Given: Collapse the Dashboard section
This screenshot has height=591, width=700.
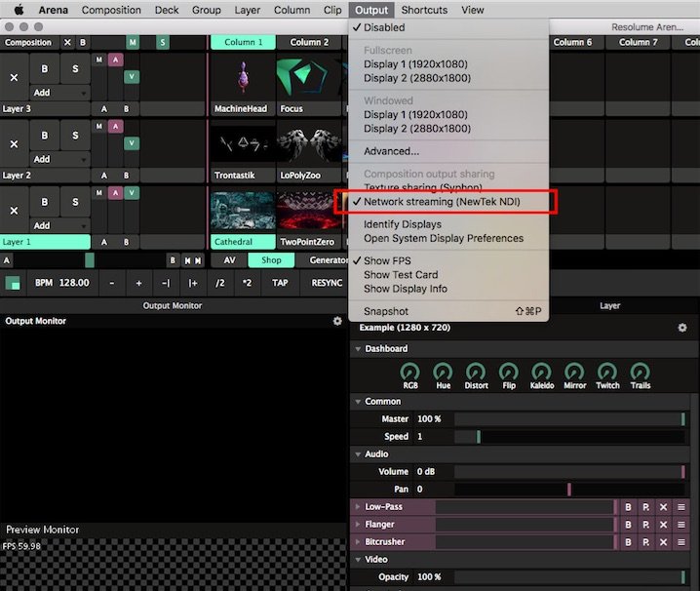Looking at the screenshot, I should (358, 349).
